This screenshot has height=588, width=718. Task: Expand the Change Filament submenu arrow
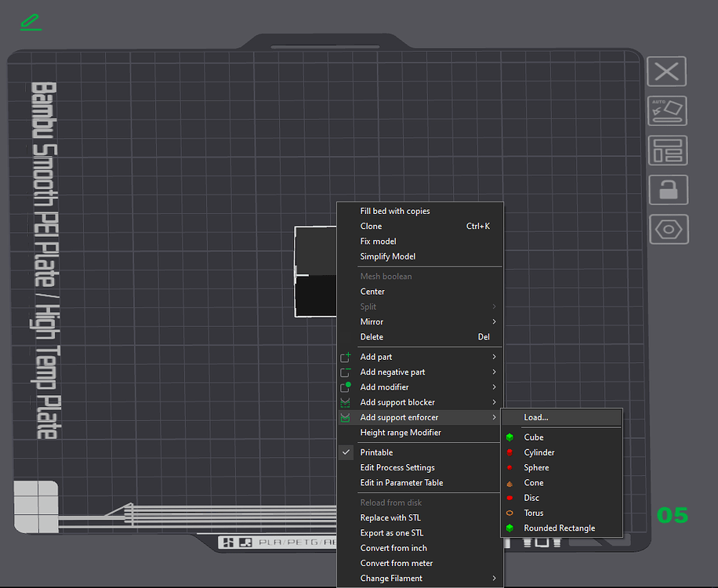(x=494, y=579)
